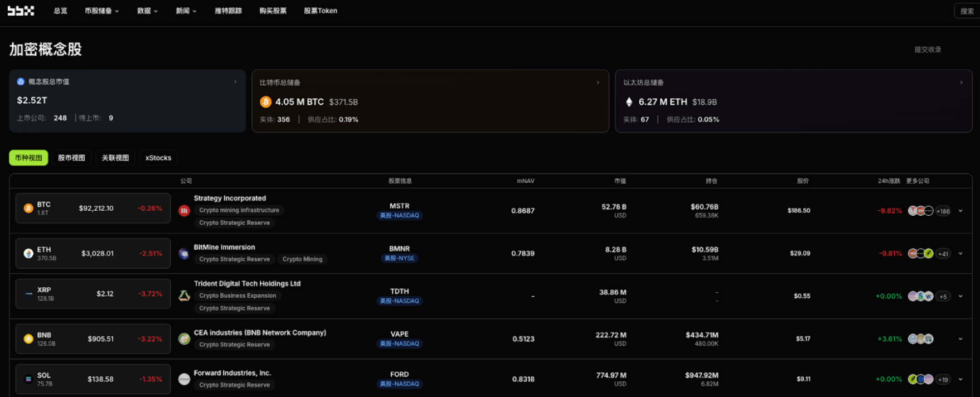Open the 新闻 dropdown menu

[186, 11]
